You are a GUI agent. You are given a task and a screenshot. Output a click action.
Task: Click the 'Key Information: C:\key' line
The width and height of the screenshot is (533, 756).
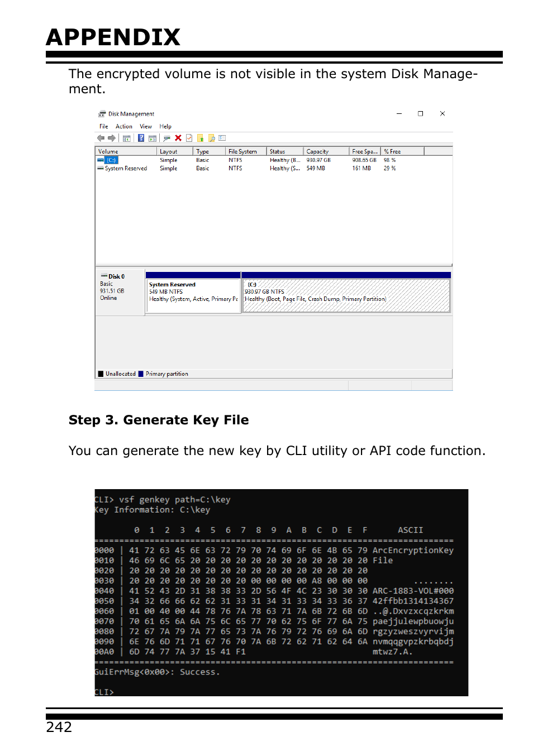point(153,510)
